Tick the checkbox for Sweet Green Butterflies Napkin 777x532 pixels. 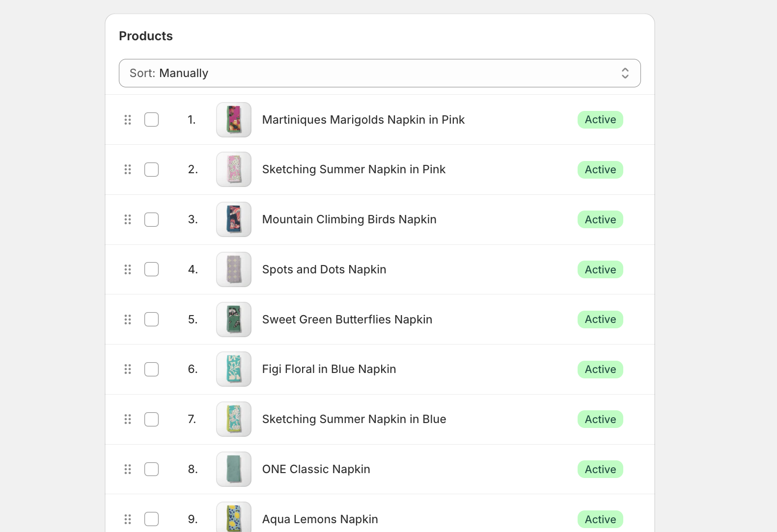coord(151,319)
